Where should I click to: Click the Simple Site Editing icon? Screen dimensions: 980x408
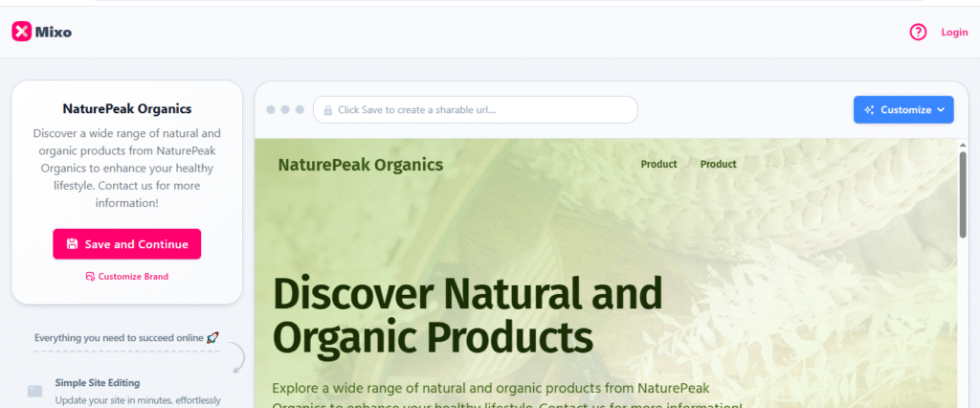pyautogui.click(x=35, y=391)
